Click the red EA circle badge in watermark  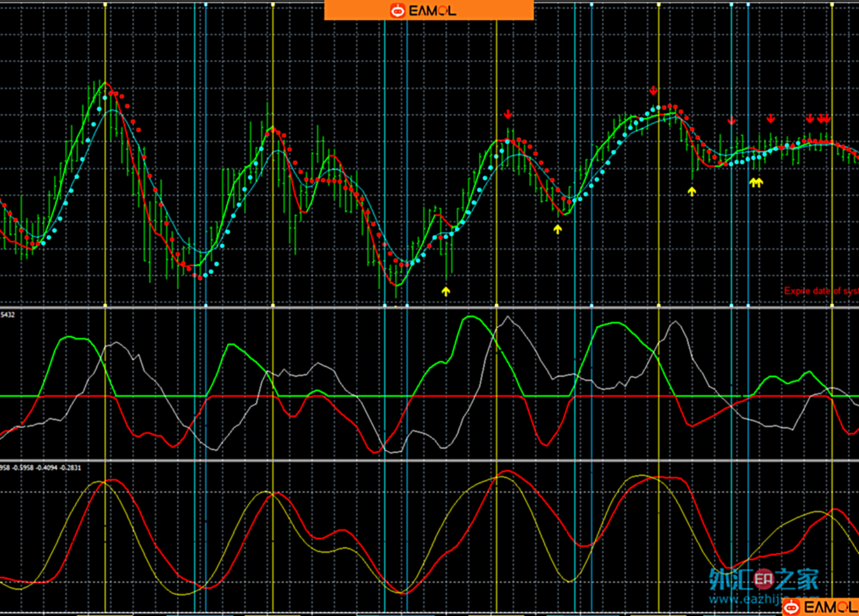coord(764,578)
